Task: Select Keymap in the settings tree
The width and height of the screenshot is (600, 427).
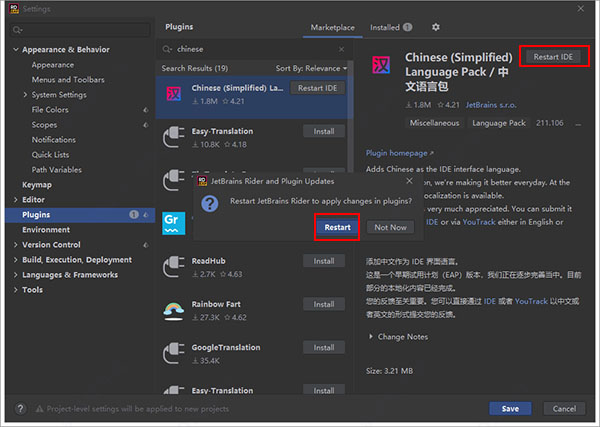Action: point(37,185)
